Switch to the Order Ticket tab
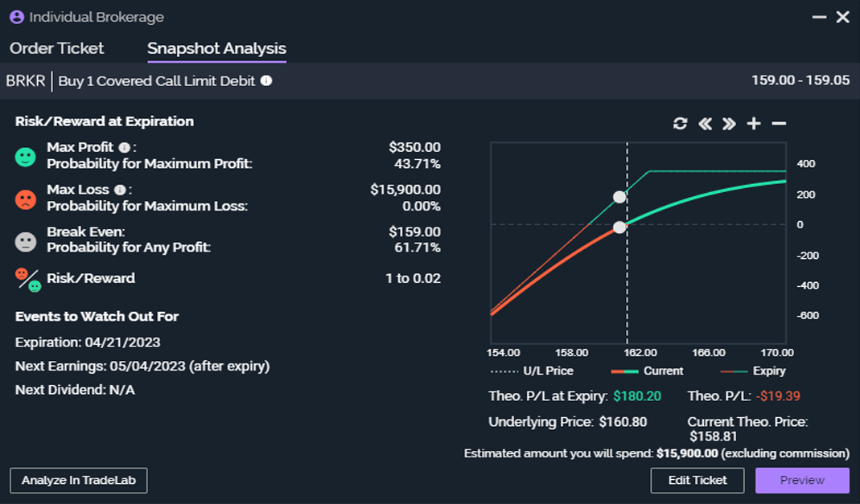 [57, 48]
